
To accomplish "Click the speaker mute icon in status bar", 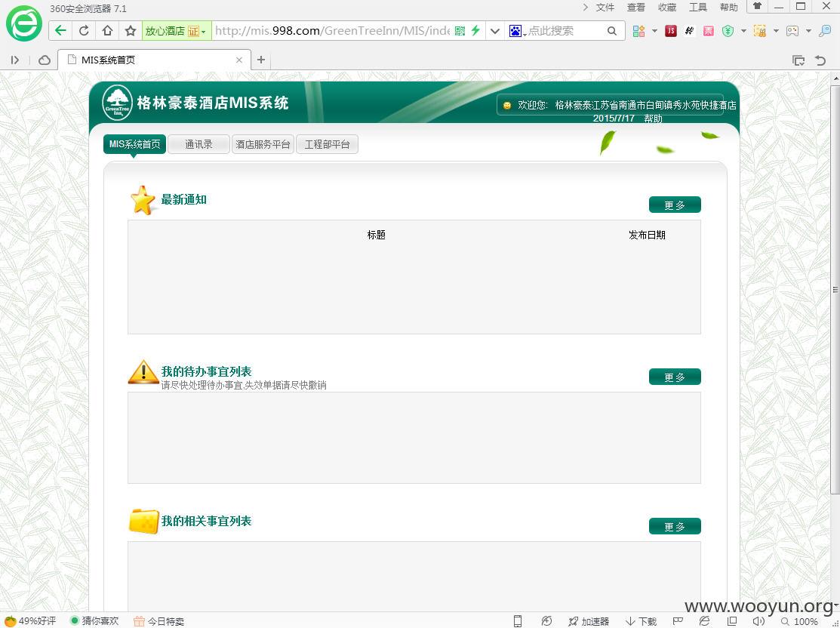I will tap(758, 621).
